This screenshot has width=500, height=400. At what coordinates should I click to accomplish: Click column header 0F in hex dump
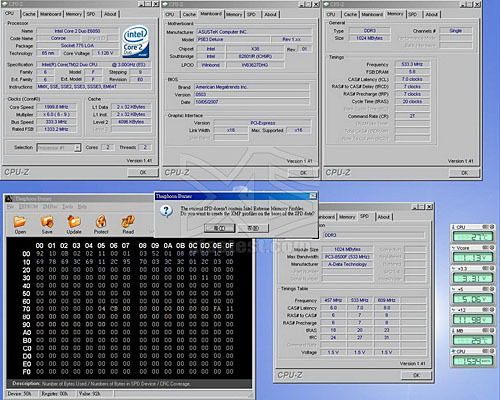[x=229, y=246]
